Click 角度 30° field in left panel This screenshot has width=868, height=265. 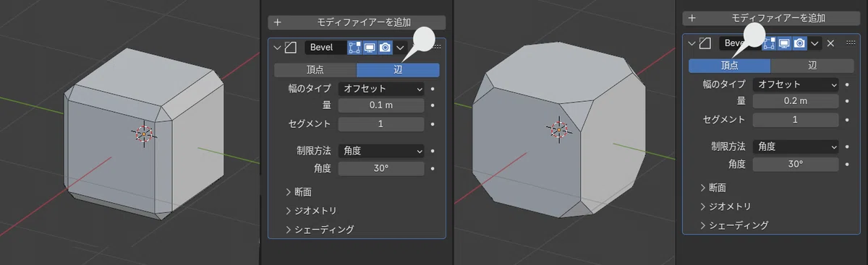point(381,168)
